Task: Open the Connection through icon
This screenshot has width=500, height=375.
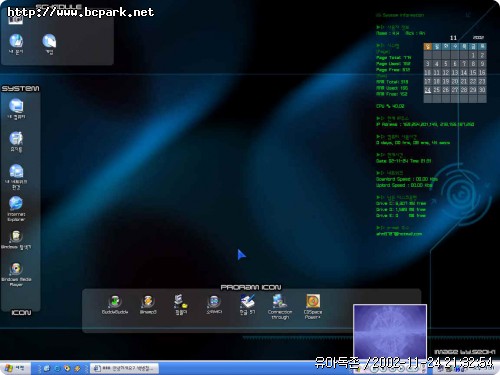Action: pyautogui.click(x=280, y=307)
